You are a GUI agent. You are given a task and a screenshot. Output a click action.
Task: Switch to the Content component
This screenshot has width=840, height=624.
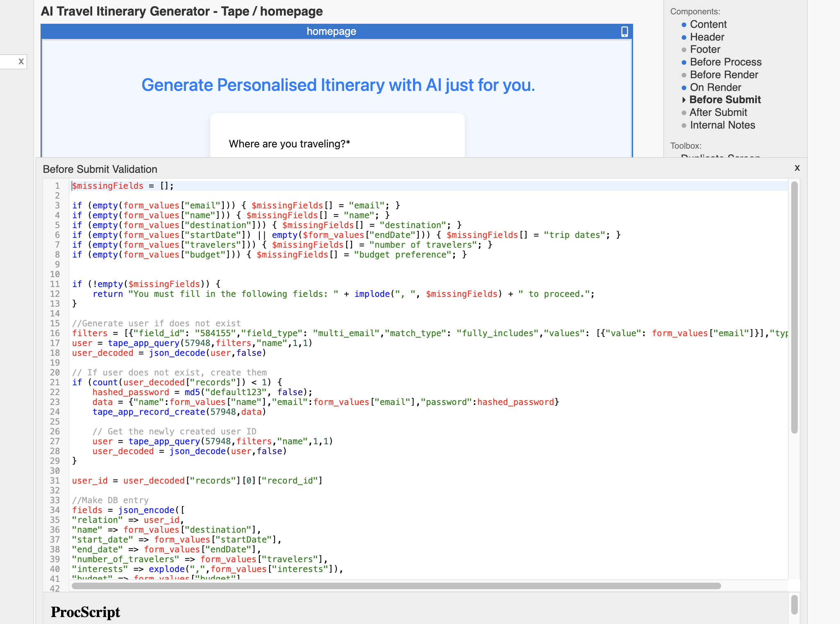coord(708,24)
